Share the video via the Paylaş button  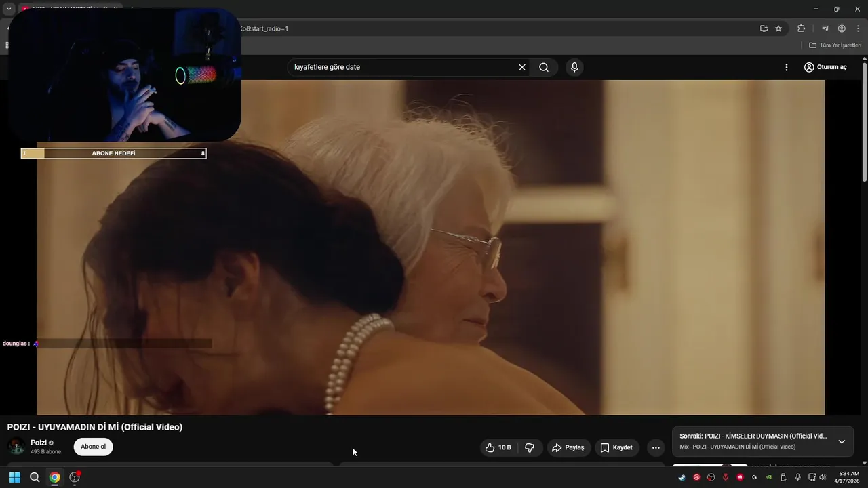[x=568, y=447]
